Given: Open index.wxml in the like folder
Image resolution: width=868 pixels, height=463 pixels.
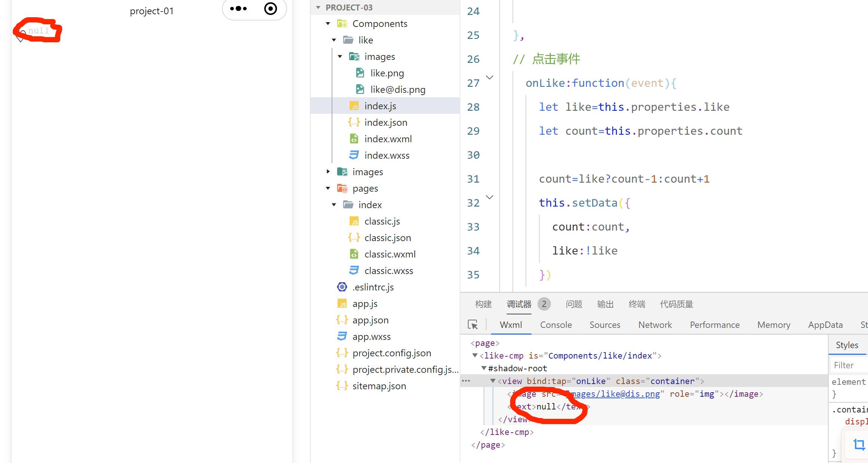Looking at the screenshot, I should click(x=388, y=139).
